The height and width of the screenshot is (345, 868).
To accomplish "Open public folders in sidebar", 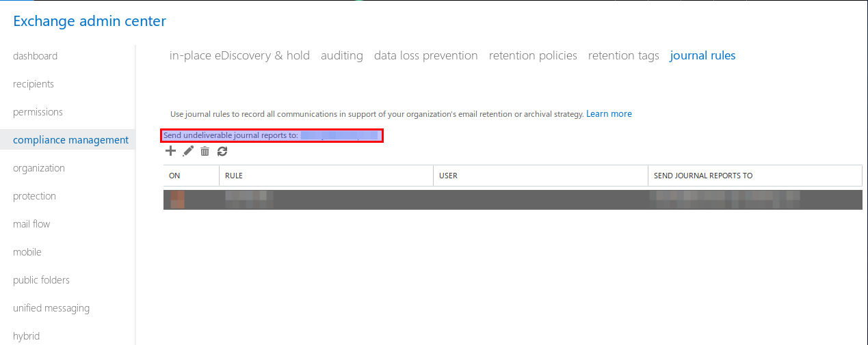I will 41,280.
